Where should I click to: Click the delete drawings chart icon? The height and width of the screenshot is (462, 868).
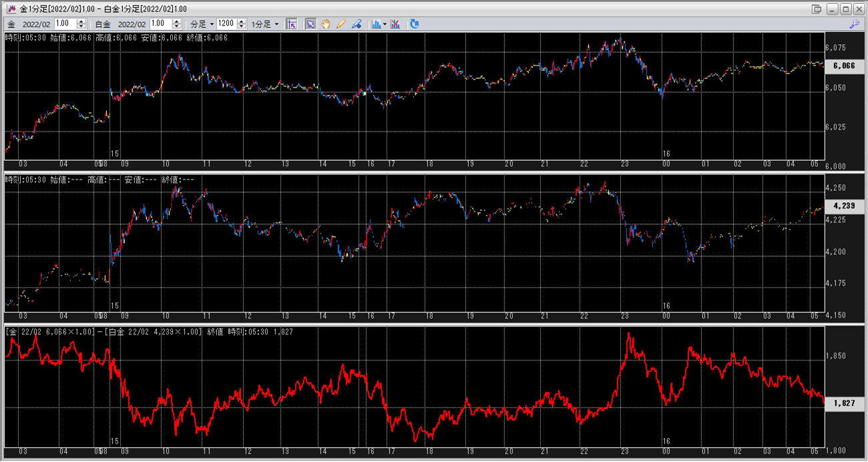click(x=395, y=24)
